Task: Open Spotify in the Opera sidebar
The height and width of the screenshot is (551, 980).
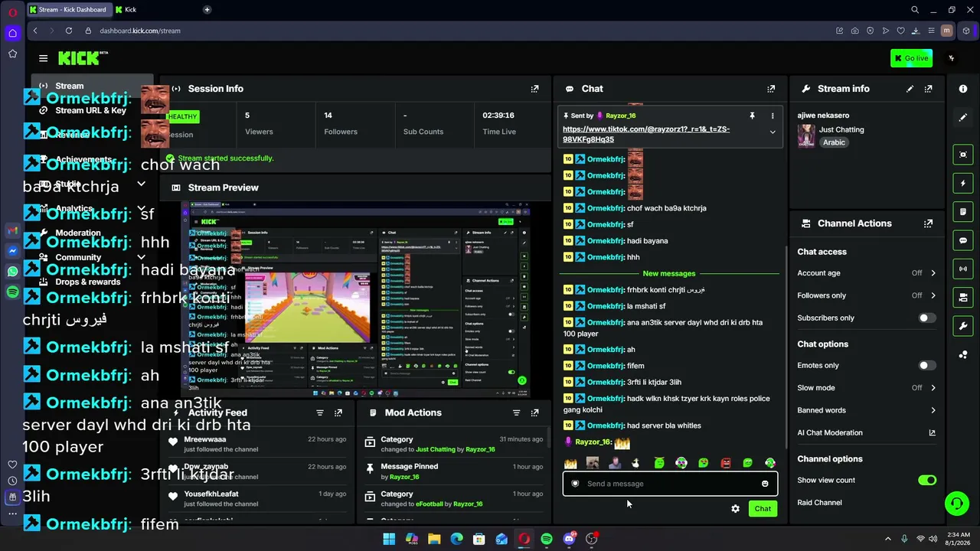Action: pos(12,292)
